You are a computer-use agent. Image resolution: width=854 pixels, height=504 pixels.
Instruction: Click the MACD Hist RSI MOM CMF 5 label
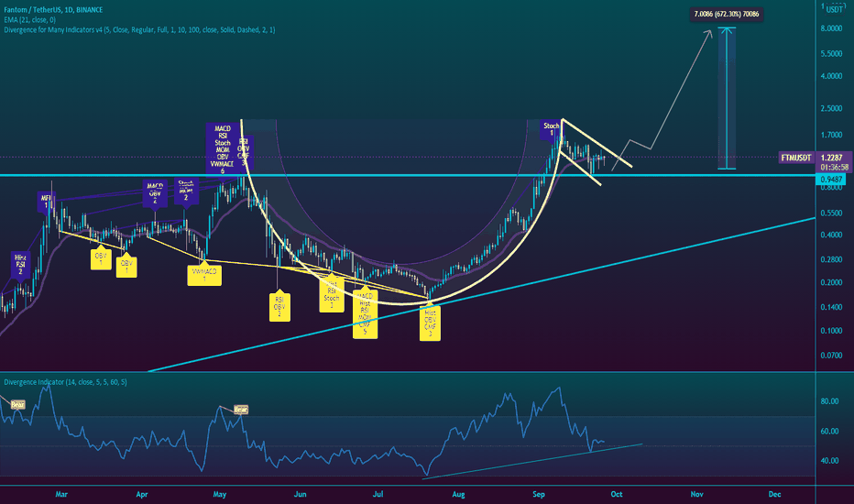(x=365, y=313)
